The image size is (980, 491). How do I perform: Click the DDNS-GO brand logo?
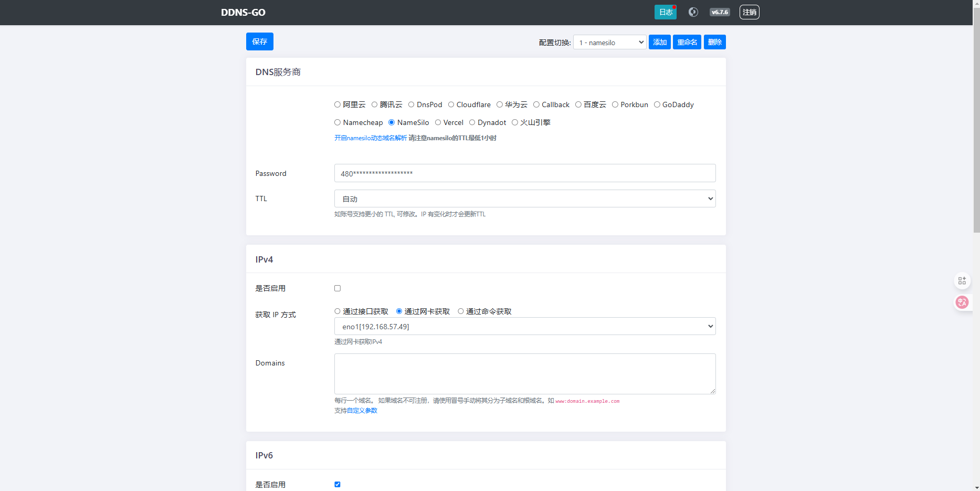tap(243, 13)
